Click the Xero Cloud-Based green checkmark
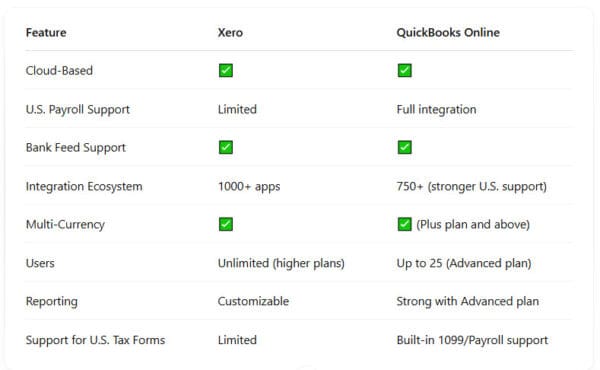Screen dimensions: 600x370 (226, 70)
